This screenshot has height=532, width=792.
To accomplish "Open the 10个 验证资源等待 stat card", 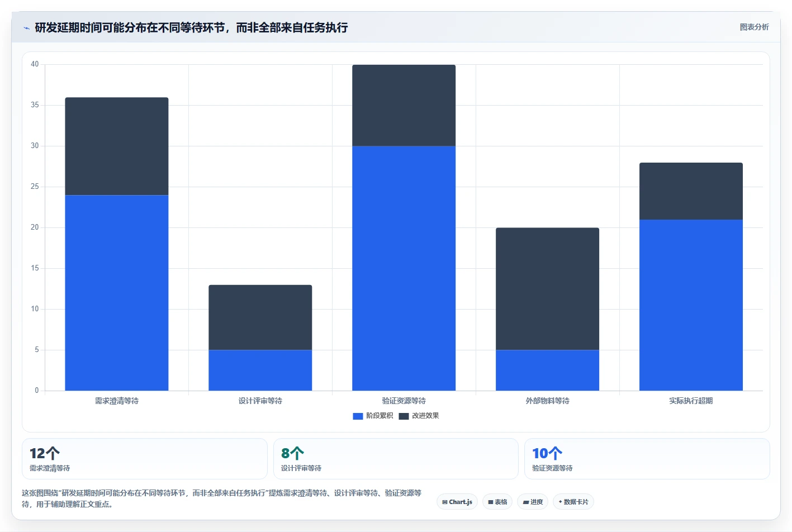I will coord(647,459).
